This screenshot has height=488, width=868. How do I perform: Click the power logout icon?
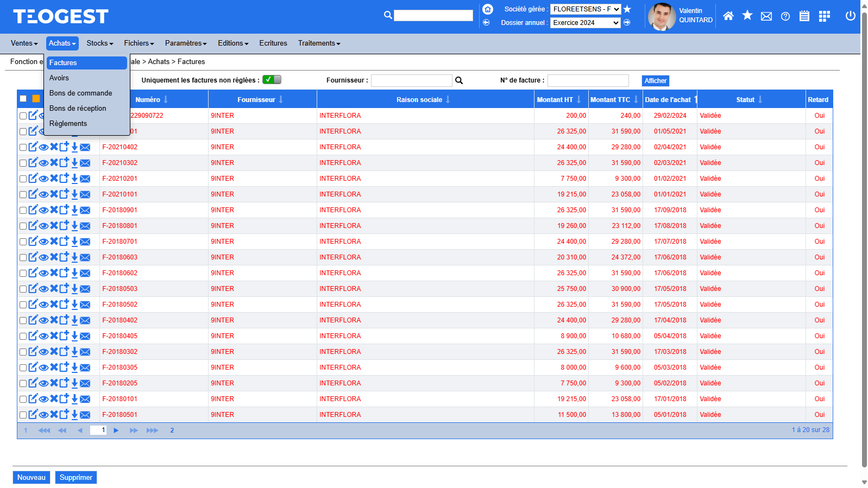click(850, 16)
